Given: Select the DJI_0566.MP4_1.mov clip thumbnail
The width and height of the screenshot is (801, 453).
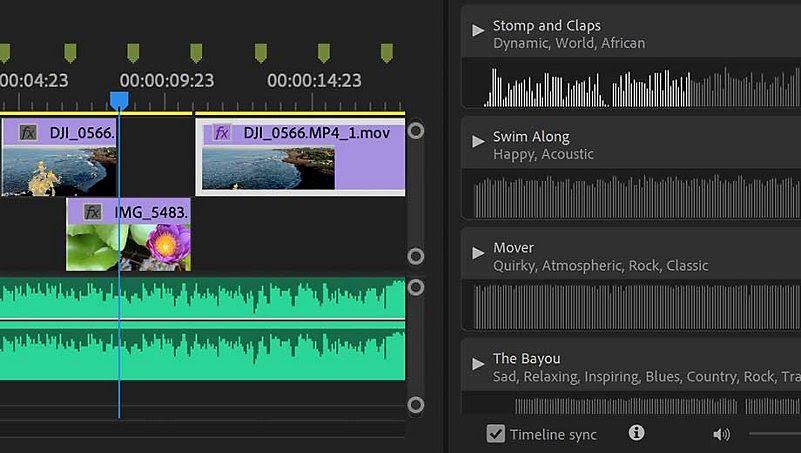Looking at the screenshot, I should (268, 168).
